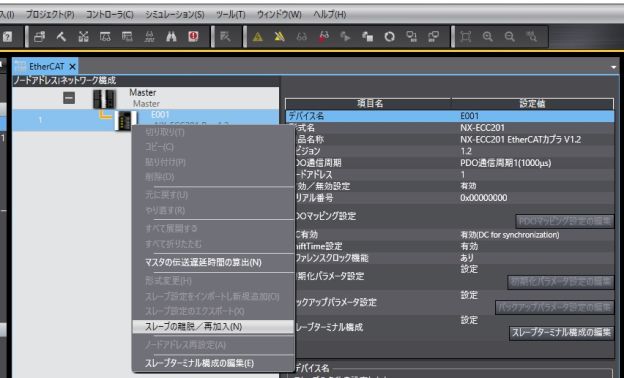Close the EtherCAT tab

72,67
